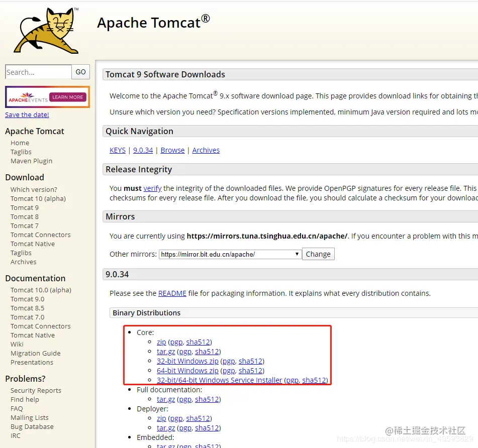Open the Find help link
The height and width of the screenshot is (448, 478).
pos(25,400)
